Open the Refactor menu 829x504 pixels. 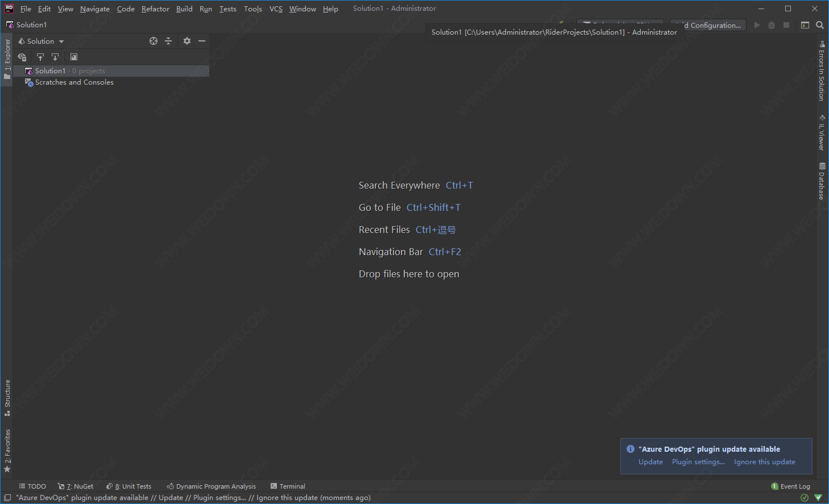pos(155,9)
